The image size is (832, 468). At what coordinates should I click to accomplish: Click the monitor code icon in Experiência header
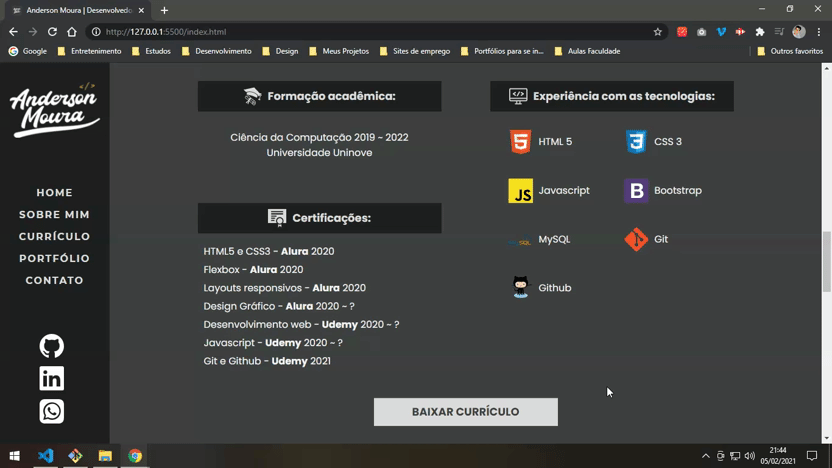coord(518,96)
